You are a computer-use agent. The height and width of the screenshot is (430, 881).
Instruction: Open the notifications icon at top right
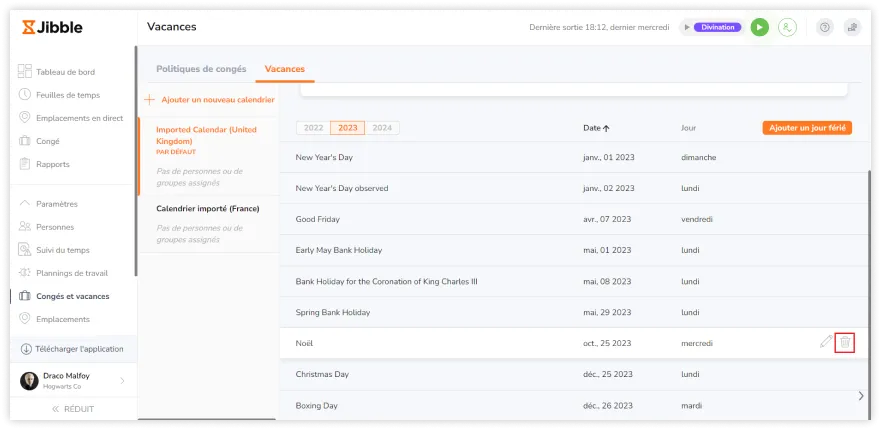tap(852, 27)
